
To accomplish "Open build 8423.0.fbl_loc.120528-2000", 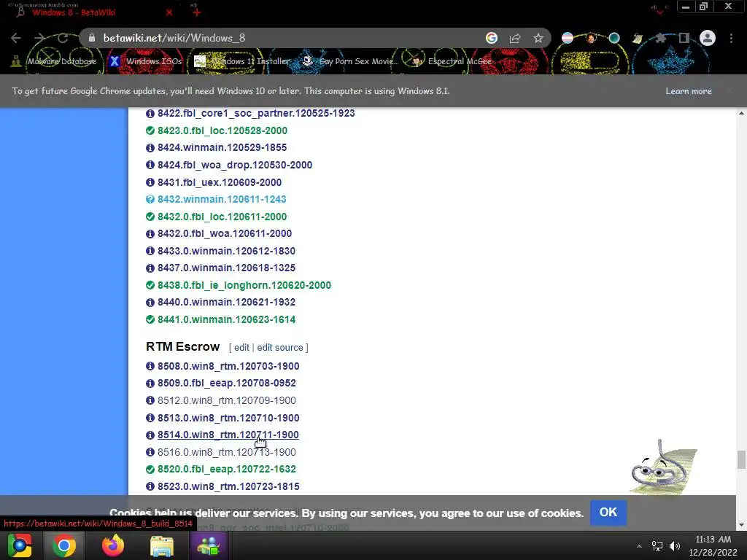I will [222, 131].
